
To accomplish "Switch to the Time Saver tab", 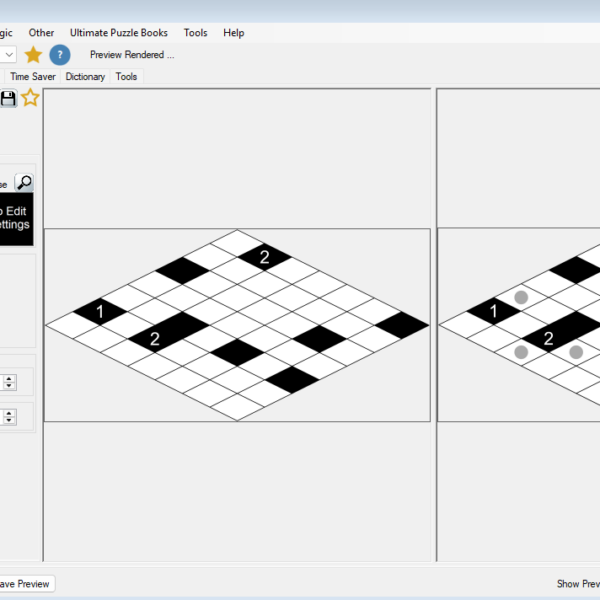I will [32, 76].
